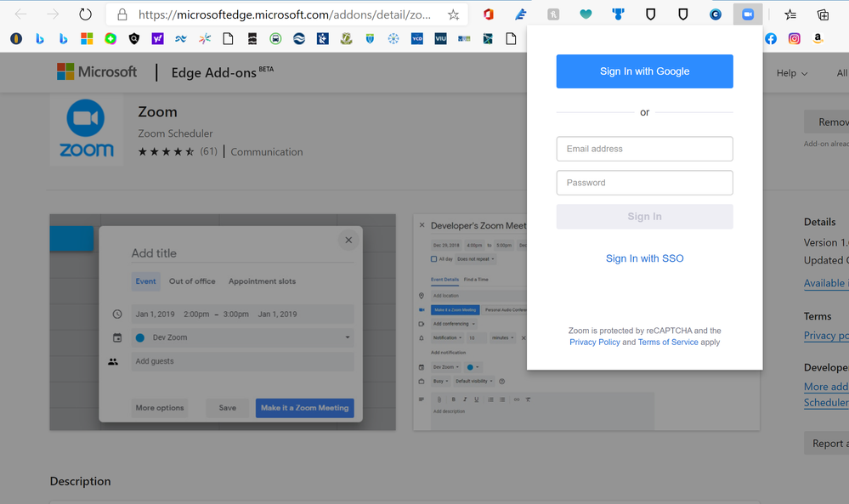Open the VIU bookmark icon
Screen dimensions: 849x504
tap(441, 38)
